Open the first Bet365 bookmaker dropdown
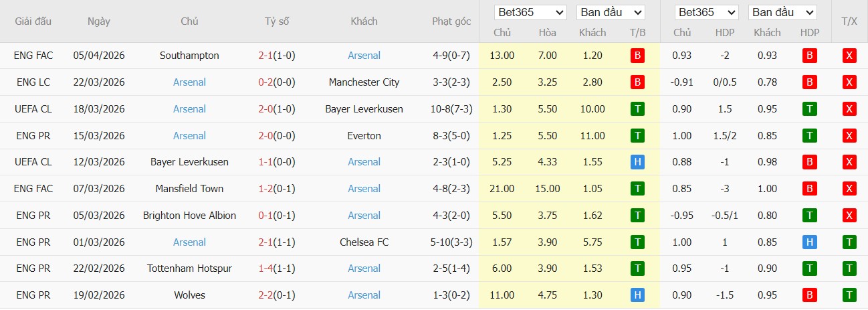Screen dimensions: 868x310 (530, 12)
